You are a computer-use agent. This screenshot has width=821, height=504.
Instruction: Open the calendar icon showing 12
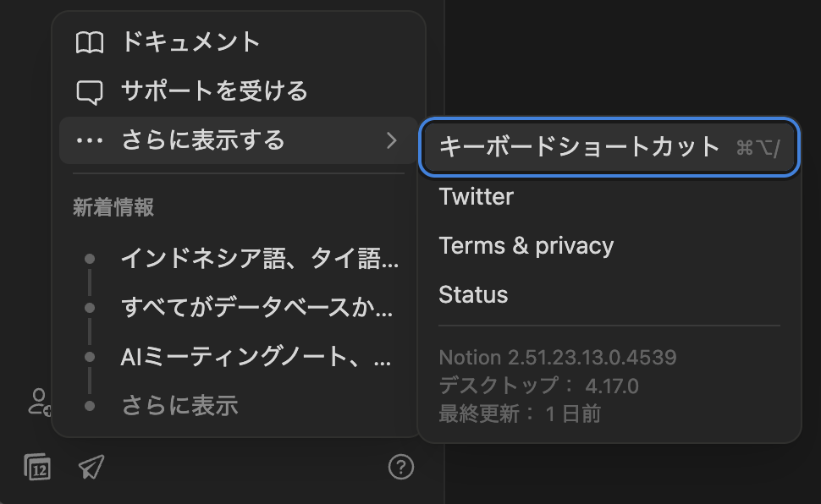38,467
